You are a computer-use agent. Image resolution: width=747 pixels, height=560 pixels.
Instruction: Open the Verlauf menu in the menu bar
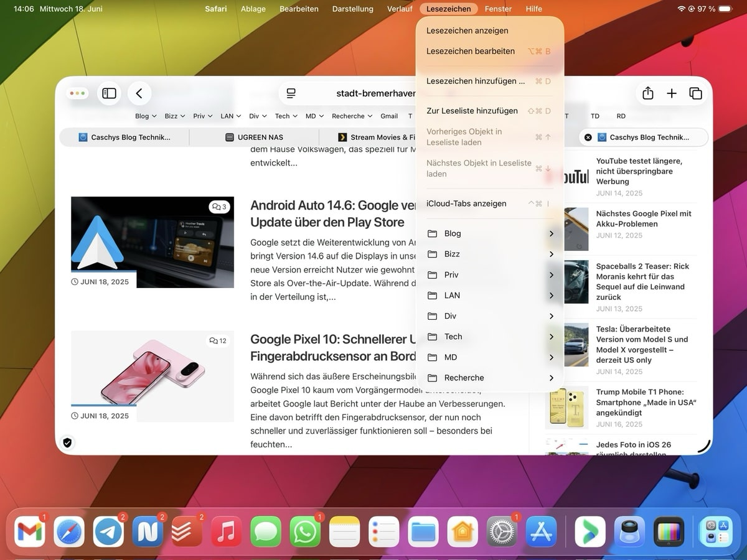click(x=400, y=9)
